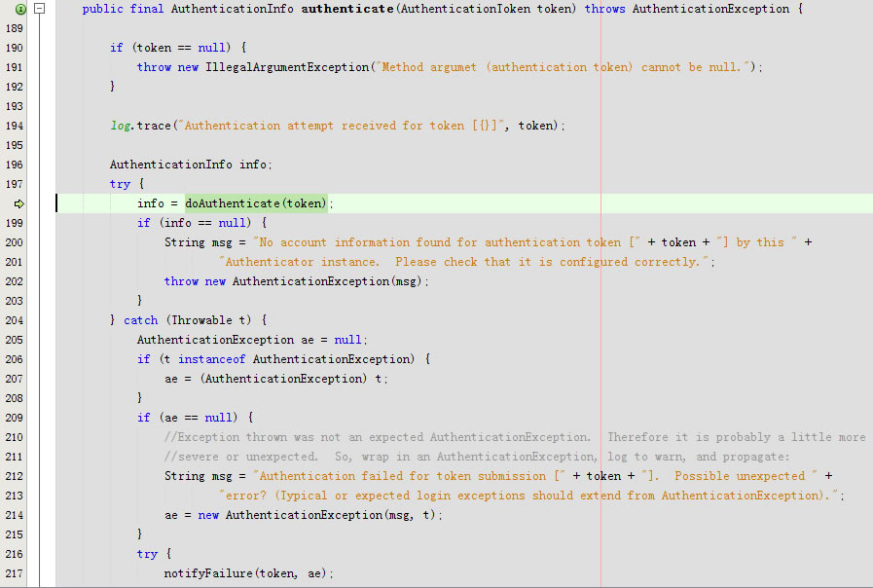Click the try keyword on line 197
The height and width of the screenshot is (588, 873).
tap(120, 184)
